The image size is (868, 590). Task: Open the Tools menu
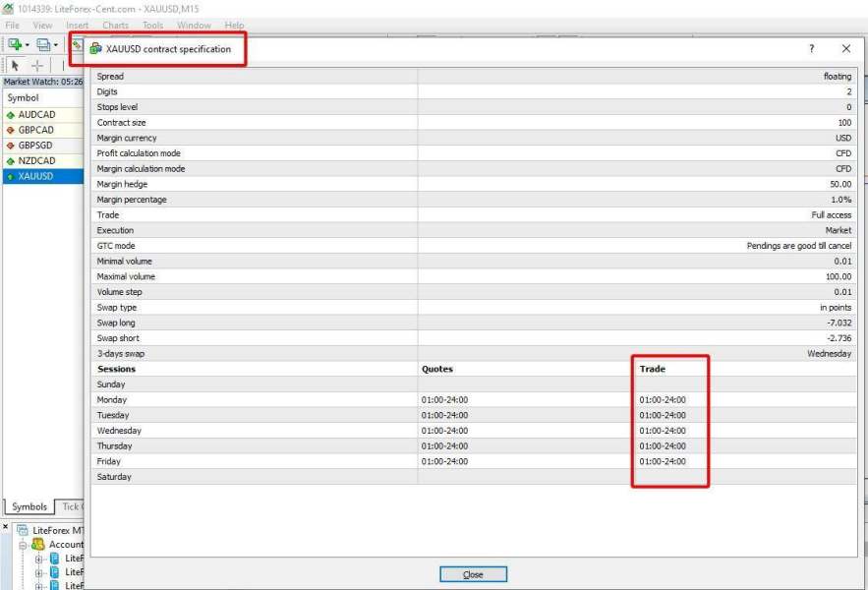point(152,26)
